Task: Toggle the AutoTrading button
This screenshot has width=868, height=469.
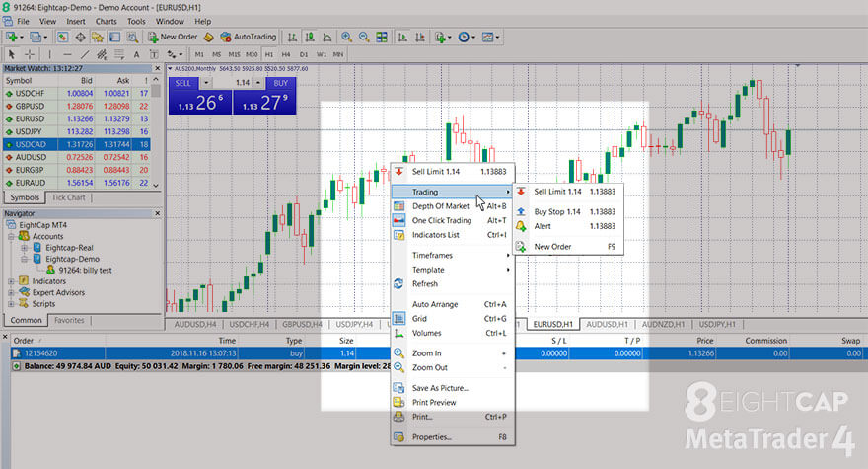Action: click(x=248, y=38)
